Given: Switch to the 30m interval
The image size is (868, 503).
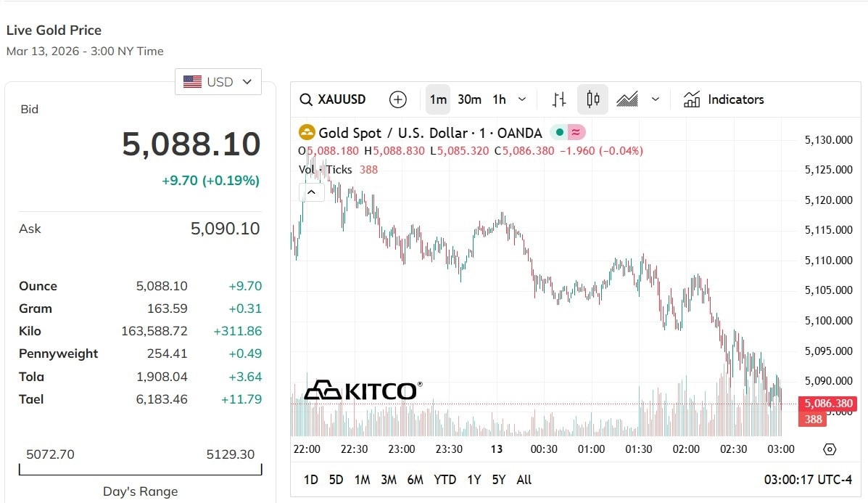Looking at the screenshot, I should [x=469, y=99].
